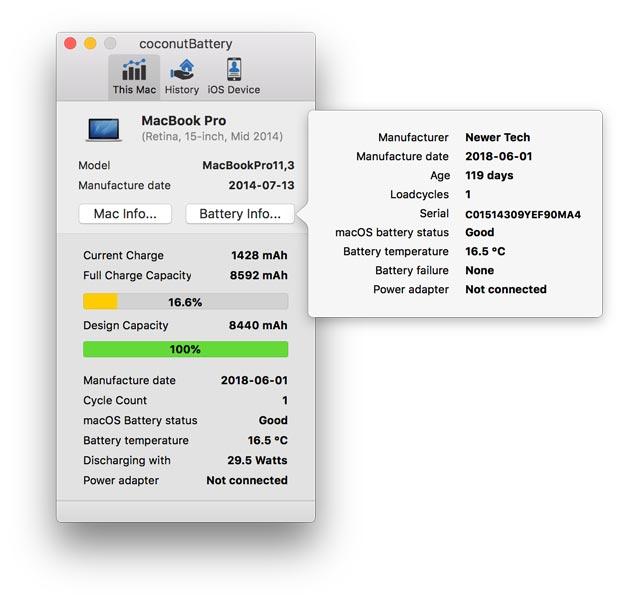Click the Battery failure None value

[480, 270]
